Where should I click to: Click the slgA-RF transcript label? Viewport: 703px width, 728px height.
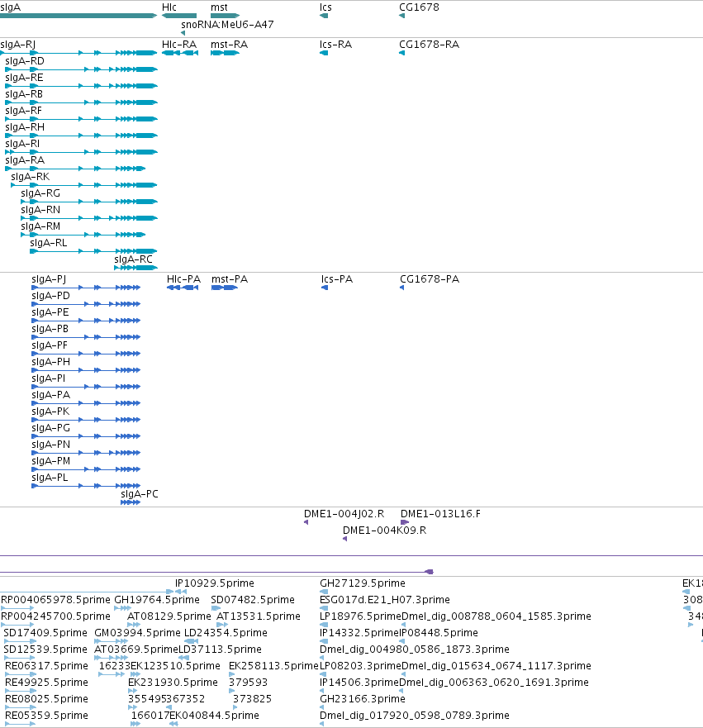(x=24, y=111)
